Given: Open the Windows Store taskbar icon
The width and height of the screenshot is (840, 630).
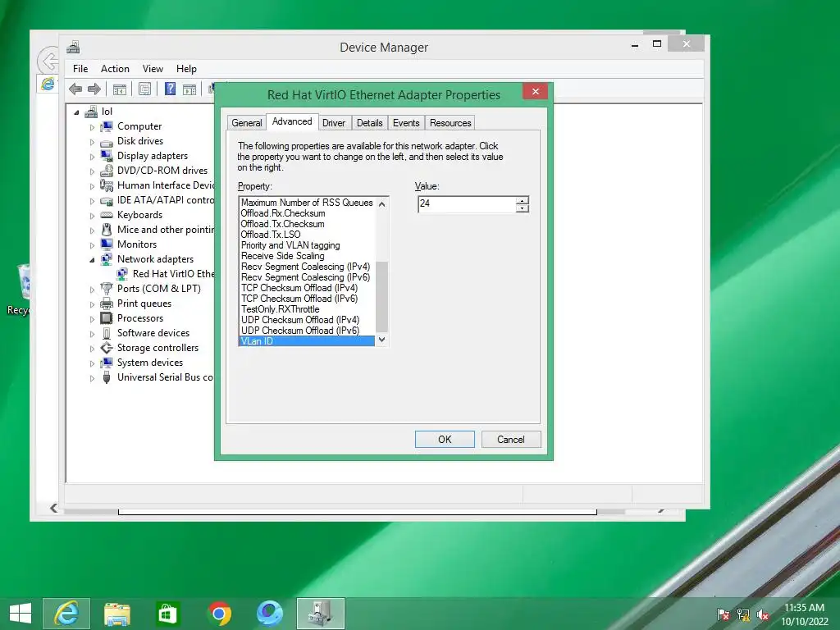Looking at the screenshot, I should (x=167, y=614).
